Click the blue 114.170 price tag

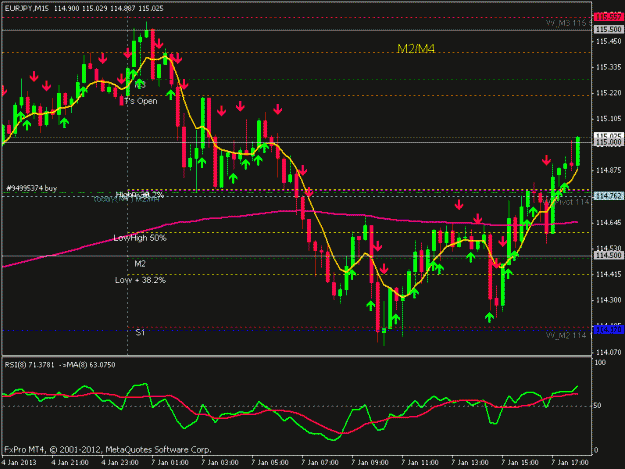tap(608, 330)
